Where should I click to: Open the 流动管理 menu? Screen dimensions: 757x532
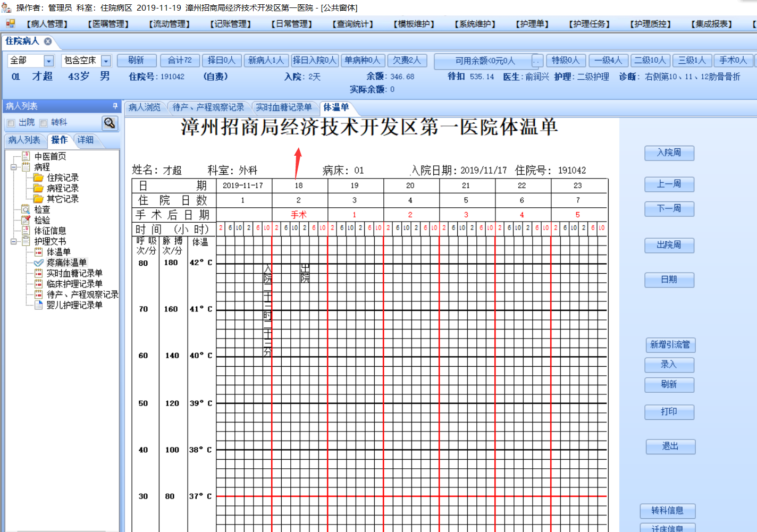click(x=169, y=24)
